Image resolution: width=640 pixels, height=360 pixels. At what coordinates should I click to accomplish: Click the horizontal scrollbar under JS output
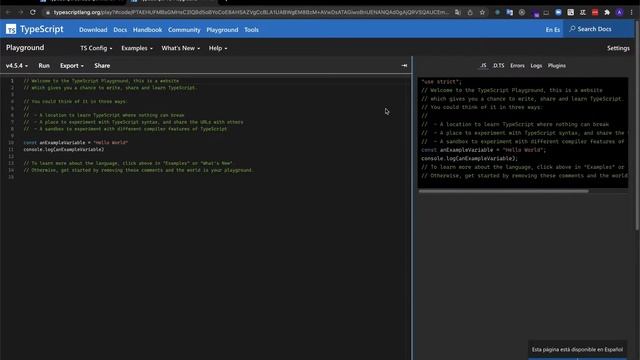click(x=504, y=191)
